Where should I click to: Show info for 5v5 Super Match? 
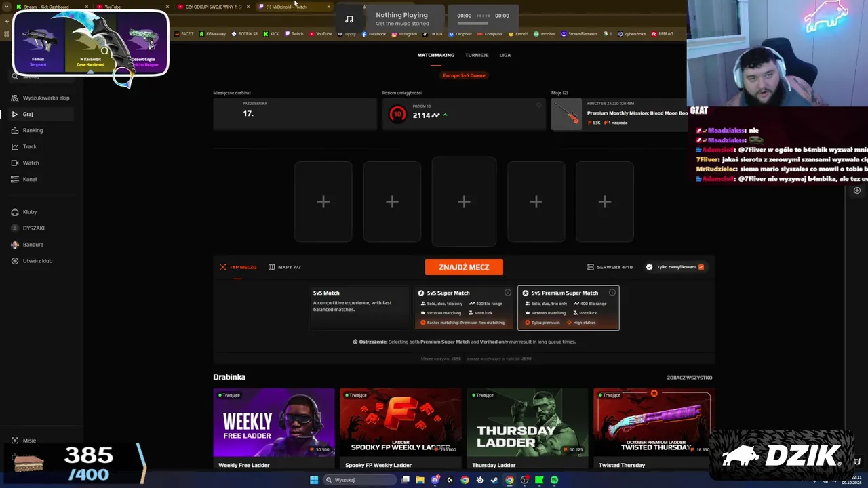point(507,293)
